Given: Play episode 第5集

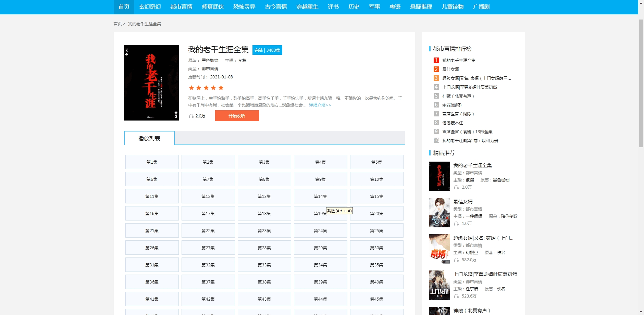Looking at the screenshot, I should coord(376,162).
